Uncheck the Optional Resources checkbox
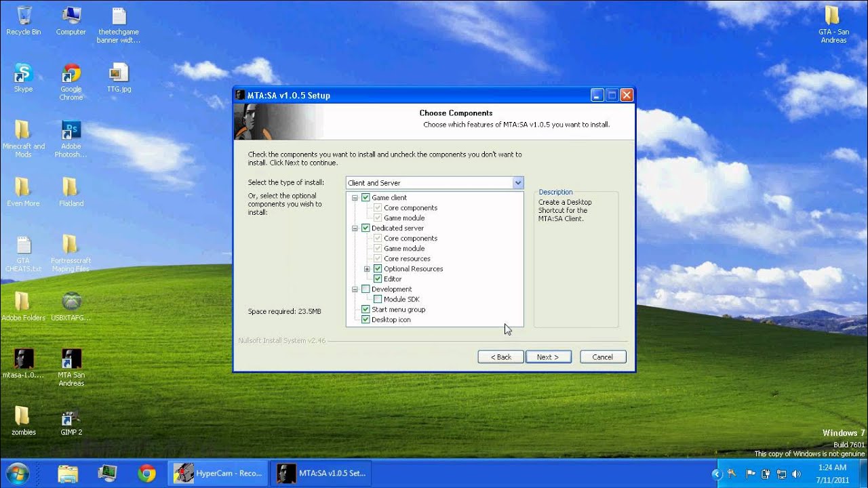The height and width of the screenshot is (488, 868). click(378, 269)
